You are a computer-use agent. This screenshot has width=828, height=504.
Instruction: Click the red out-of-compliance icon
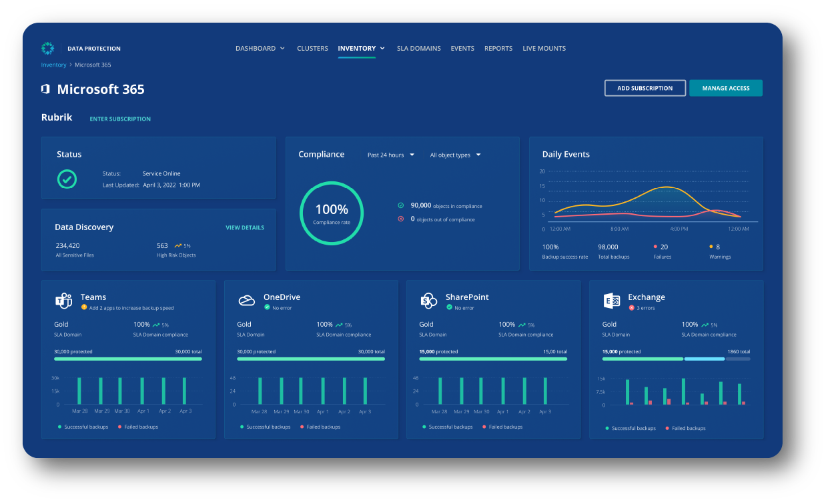tap(401, 219)
